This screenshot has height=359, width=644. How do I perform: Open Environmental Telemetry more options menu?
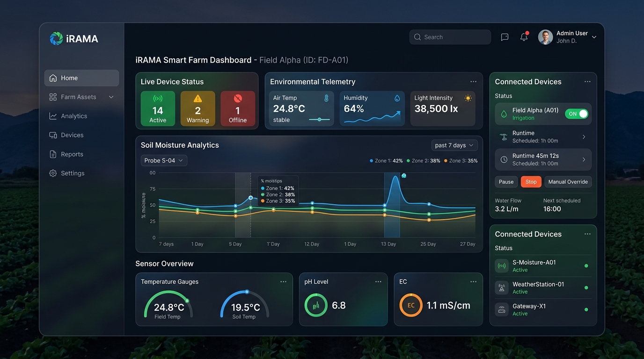[473, 82]
